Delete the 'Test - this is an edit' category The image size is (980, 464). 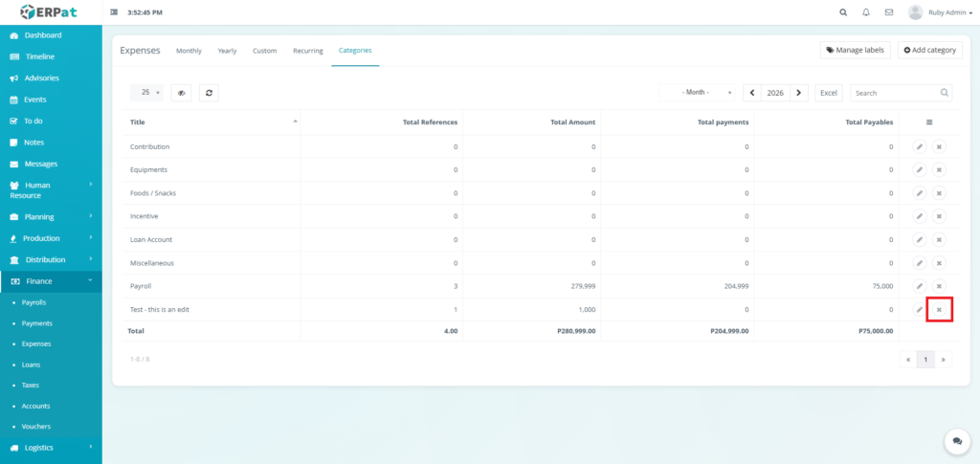(939, 309)
